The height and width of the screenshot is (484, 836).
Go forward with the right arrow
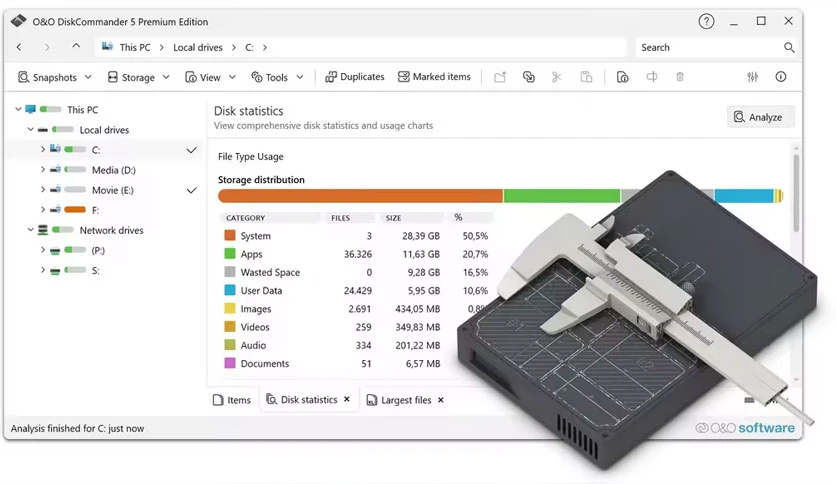point(47,47)
